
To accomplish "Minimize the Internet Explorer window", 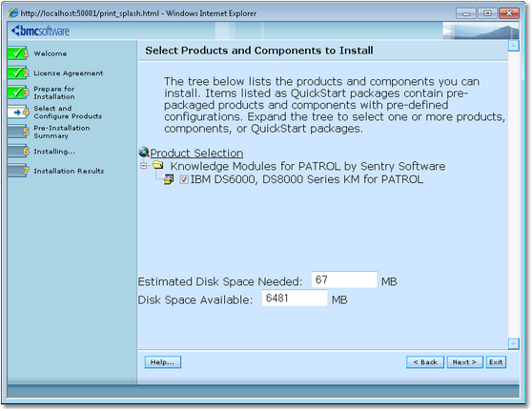I will pyautogui.click(x=466, y=13).
